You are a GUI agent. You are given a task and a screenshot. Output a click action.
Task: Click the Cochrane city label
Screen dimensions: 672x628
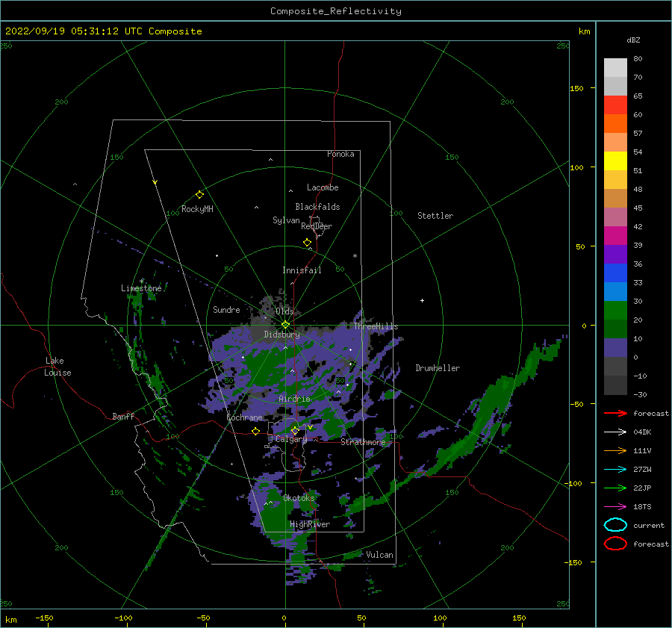[244, 417]
